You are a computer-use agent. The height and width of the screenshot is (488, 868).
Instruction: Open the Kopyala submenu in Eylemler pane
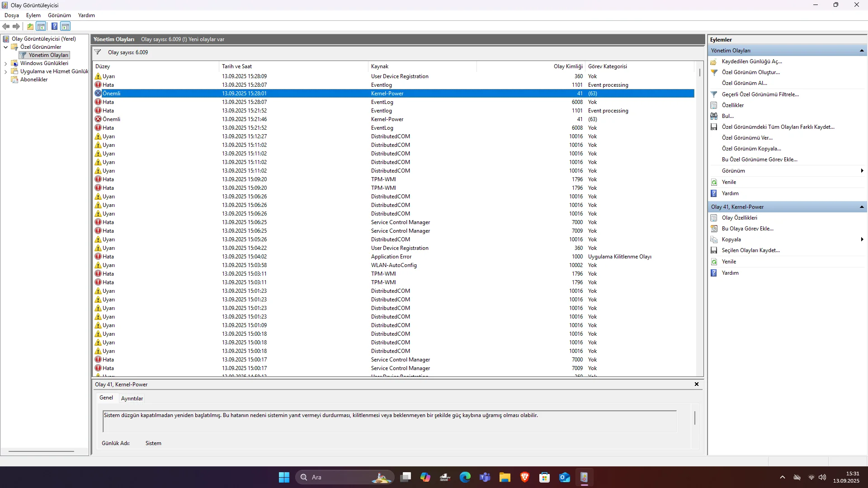click(x=787, y=239)
